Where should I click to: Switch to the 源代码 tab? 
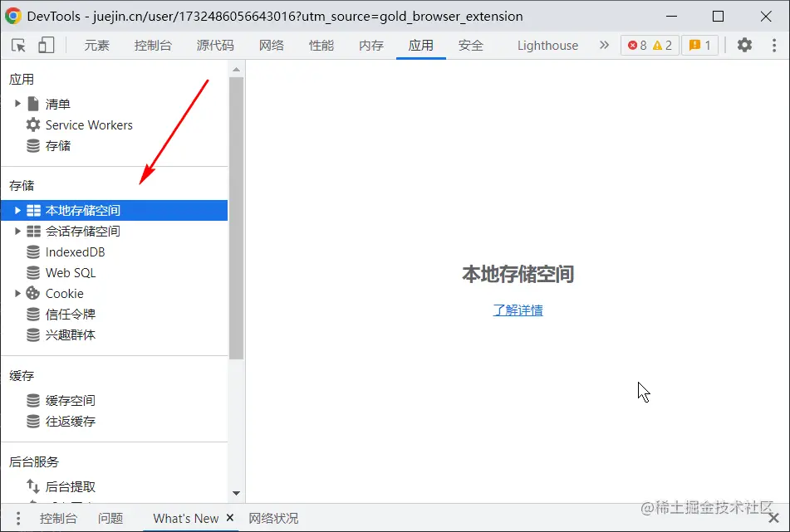215,46
